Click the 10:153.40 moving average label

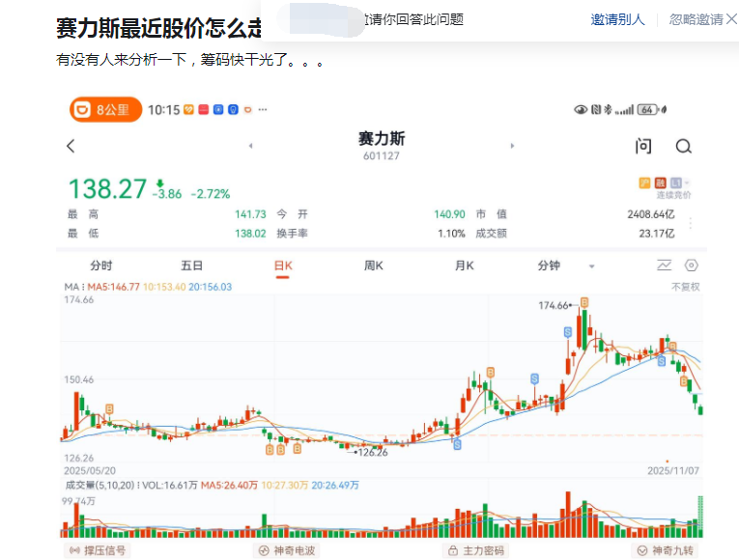pos(164,287)
